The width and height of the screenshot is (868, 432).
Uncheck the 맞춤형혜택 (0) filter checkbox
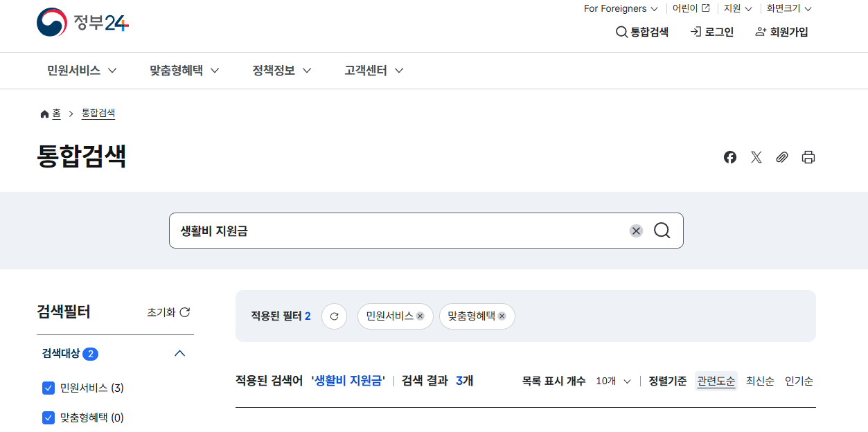[48, 417]
